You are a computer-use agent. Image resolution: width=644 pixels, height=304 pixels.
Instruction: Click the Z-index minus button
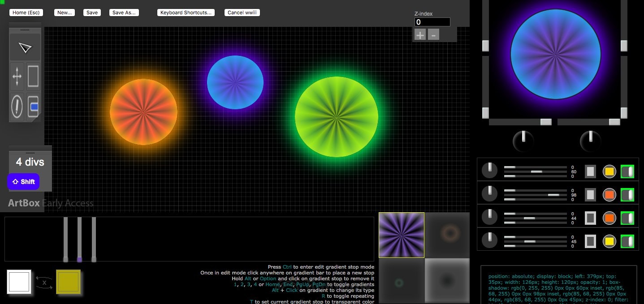click(433, 34)
